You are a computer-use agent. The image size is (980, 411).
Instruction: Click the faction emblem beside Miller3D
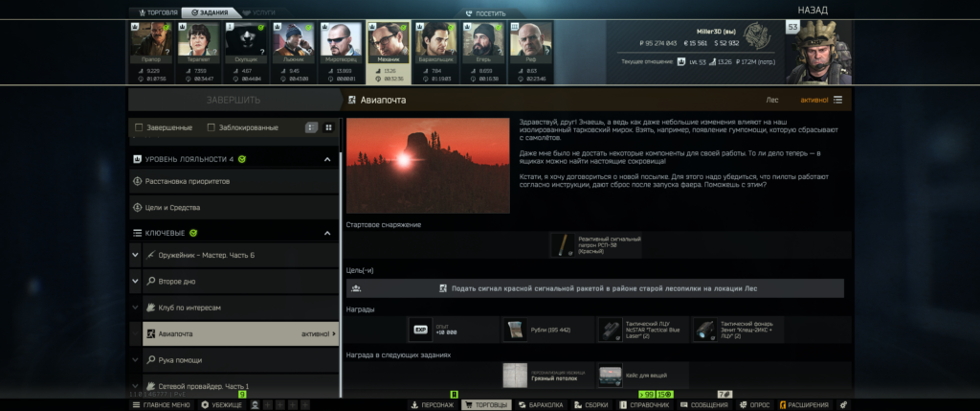[x=758, y=37]
